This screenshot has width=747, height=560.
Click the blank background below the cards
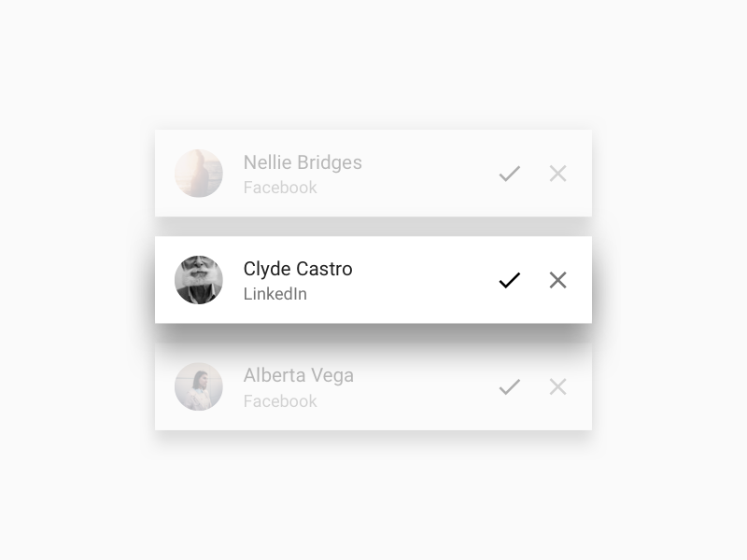(373, 495)
